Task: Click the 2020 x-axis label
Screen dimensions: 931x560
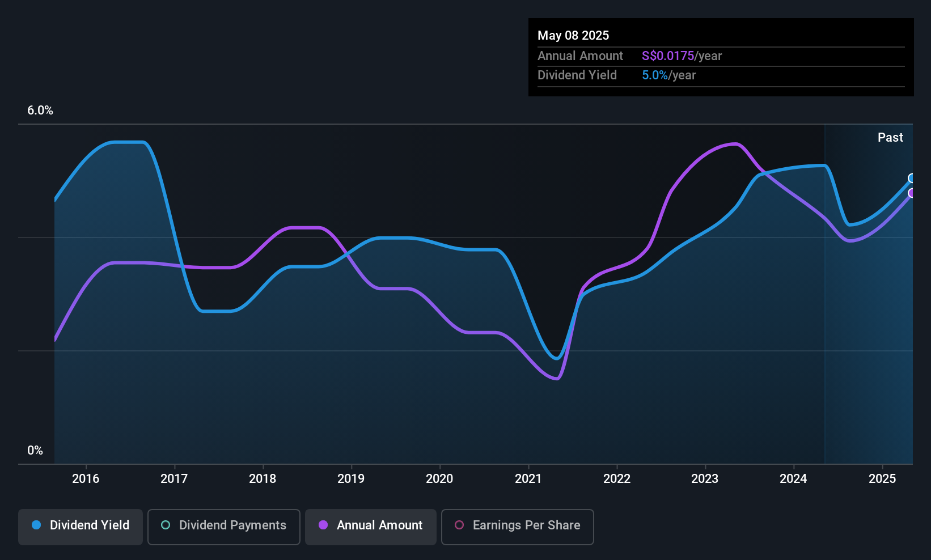Action: [439, 478]
